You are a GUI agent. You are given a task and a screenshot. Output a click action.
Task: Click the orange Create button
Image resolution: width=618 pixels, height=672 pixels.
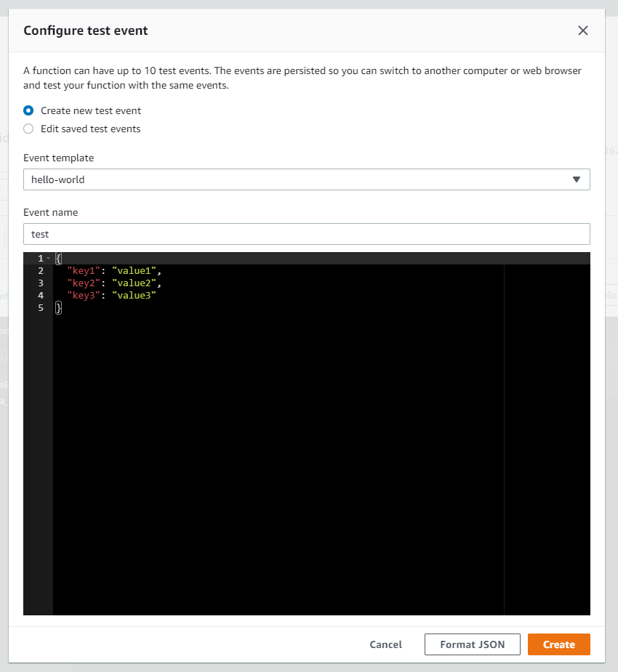click(x=558, y=644)
